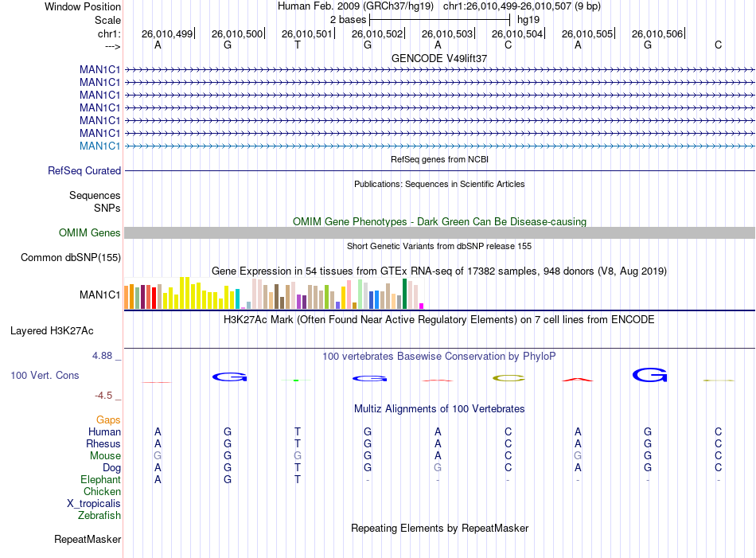
Task: Click the magenta bar ending the GTEx chart
Action: pyautogui.click(x=422, y=306)
